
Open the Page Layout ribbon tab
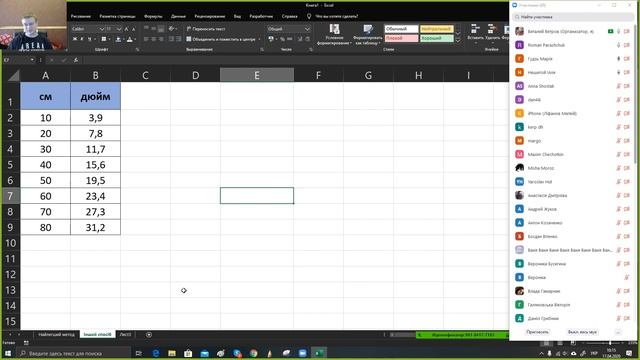(118, 16)
